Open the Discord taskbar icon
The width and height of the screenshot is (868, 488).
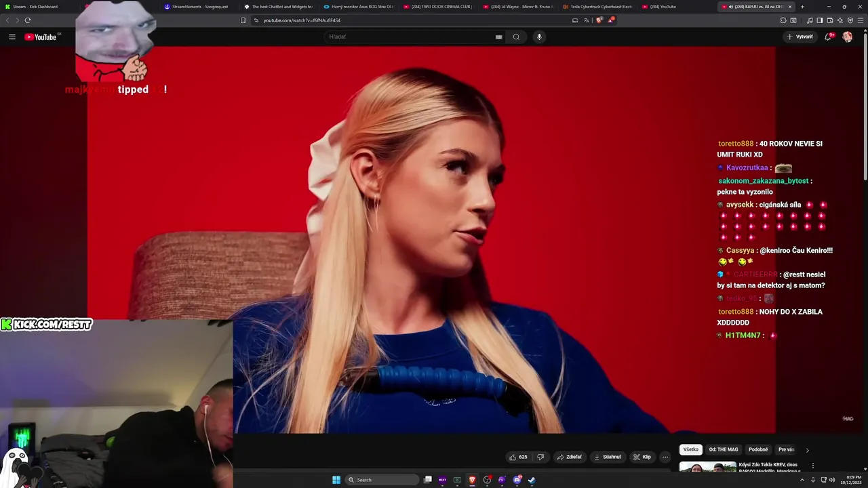click(517, 480)
